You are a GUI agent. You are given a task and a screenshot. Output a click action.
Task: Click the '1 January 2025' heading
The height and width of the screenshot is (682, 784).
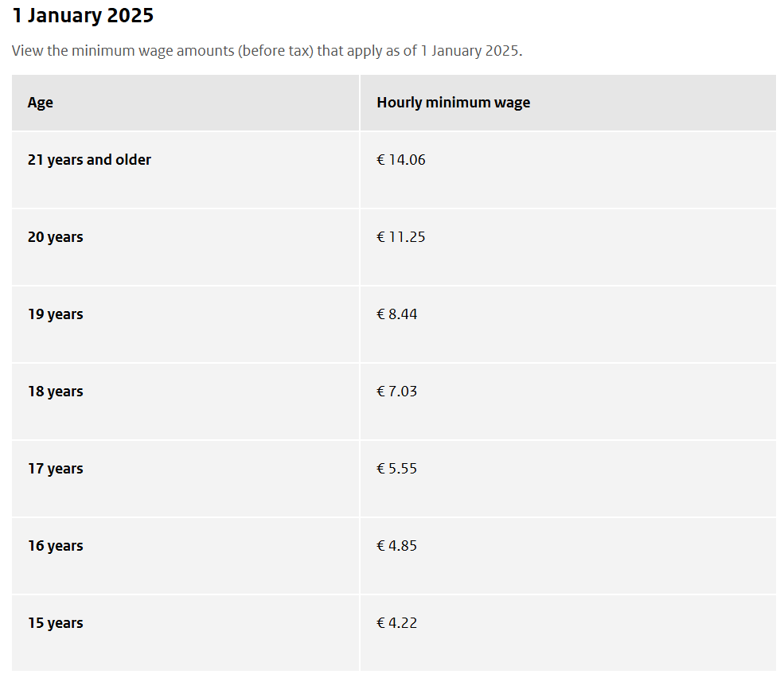(83, 15)
